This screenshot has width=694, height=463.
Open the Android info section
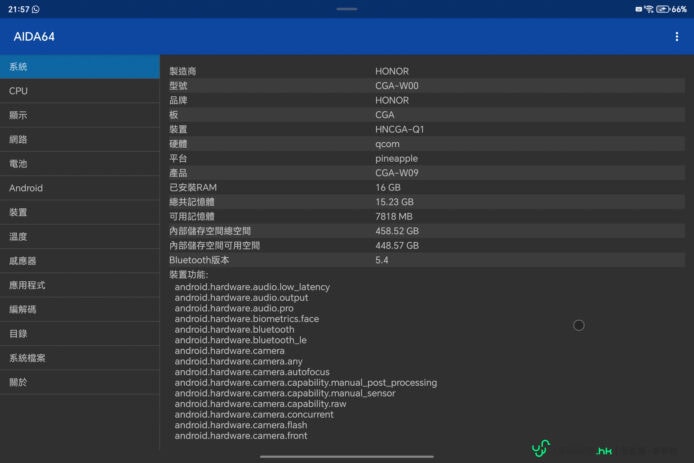coord(80,188)
